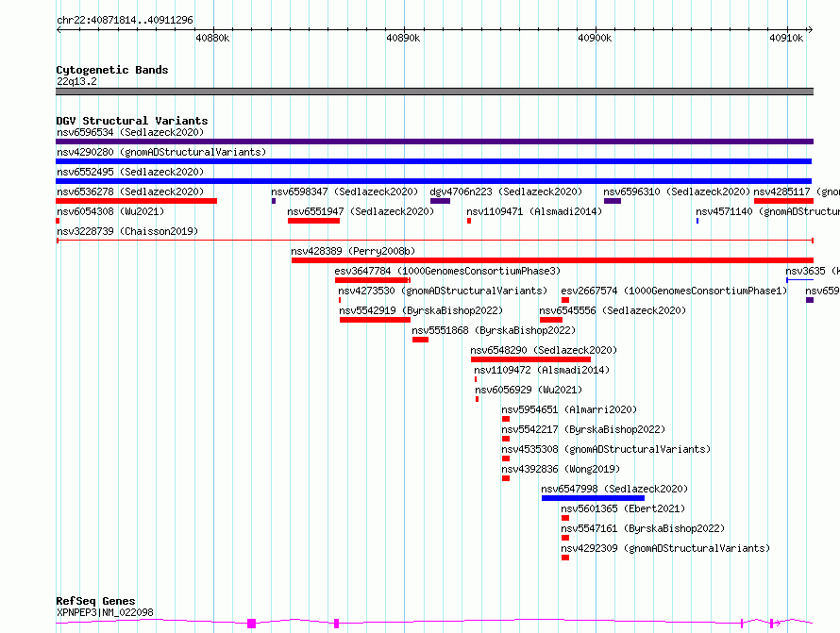Image resolution: width=840 pixels, height=633 pixels.
Task: Click the 40900k ruler tick label
Action: click(595, 38)
